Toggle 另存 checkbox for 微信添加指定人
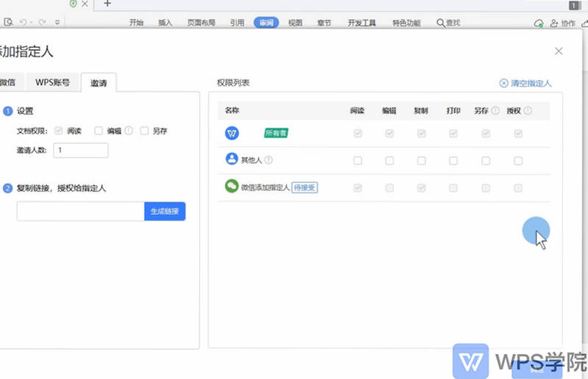Image resolution: width=588 pixels, height=379 pixels. point(486,188)
